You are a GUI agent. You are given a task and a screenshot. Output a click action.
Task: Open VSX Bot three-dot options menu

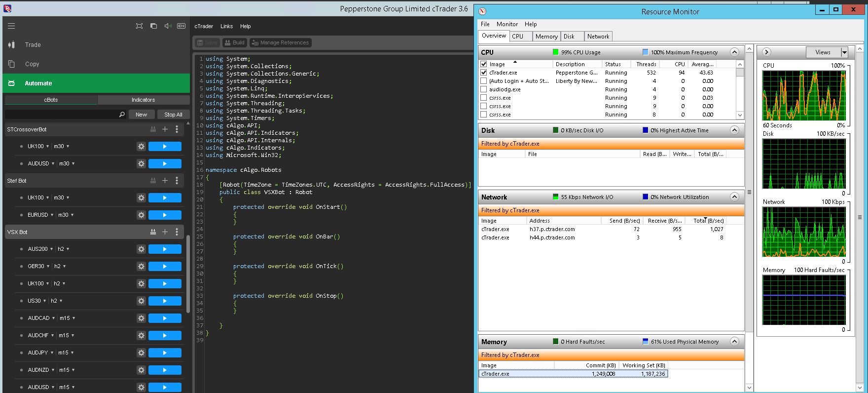coord(177,232)
